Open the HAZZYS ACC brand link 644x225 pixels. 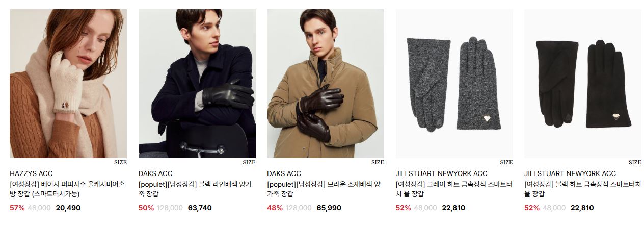[x=31, y=173]
